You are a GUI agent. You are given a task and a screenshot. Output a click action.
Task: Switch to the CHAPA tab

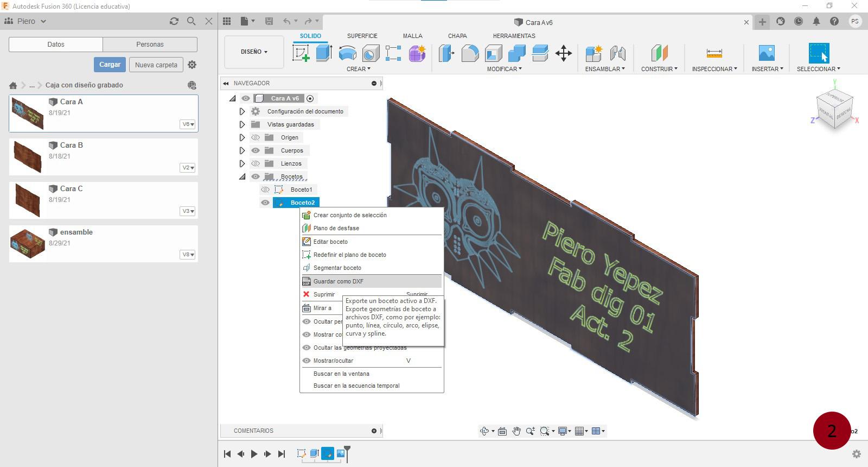pyautogui.click(x=457, y=36)
